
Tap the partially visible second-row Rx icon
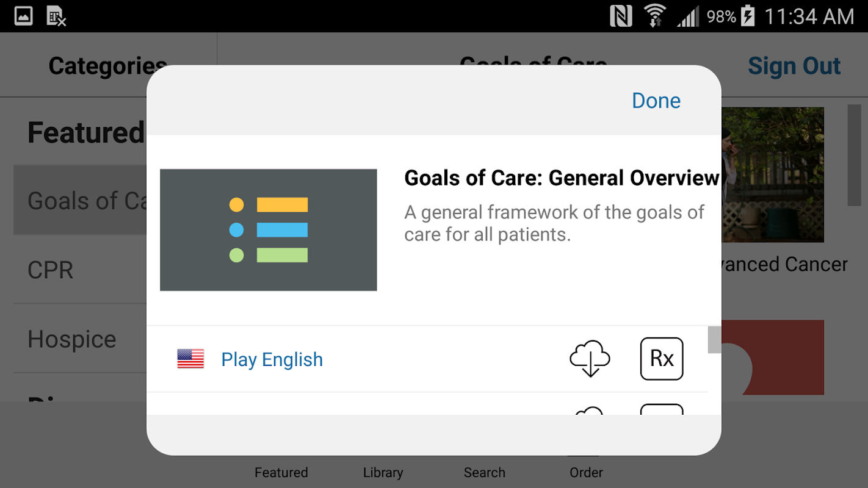[662, 409]
